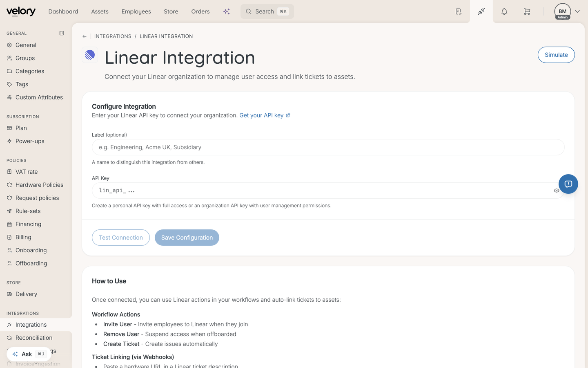The width and height of the screenshot is (588, 368).
Task: Click external link icon beside API key link
Action: [288, 115]
